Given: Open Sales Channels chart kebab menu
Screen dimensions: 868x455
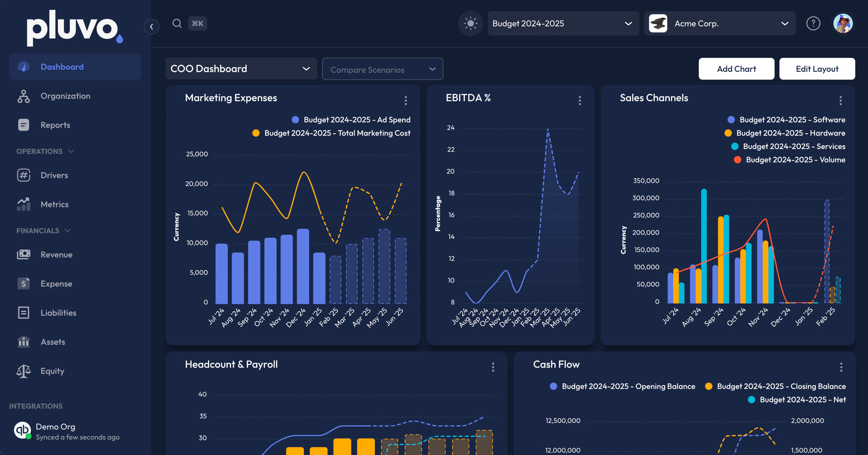Looking at the screenshot, I should [840, 100].
